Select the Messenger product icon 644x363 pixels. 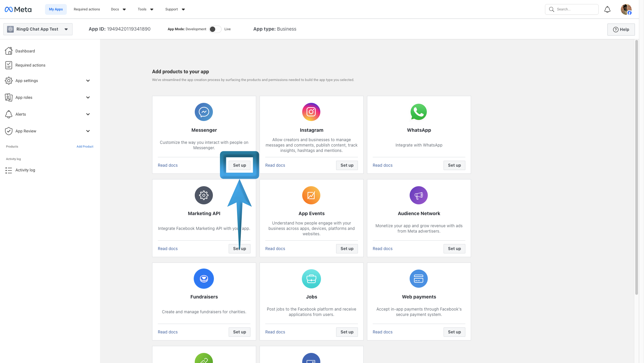pos(204,112)
